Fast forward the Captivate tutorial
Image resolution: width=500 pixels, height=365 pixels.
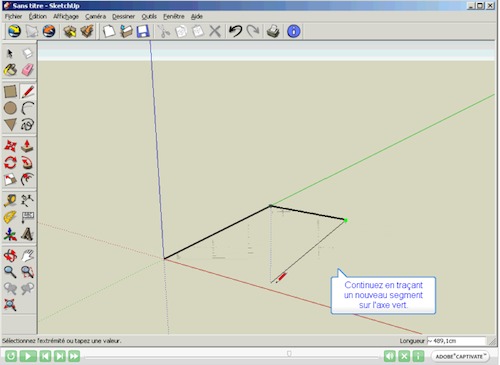74,356
